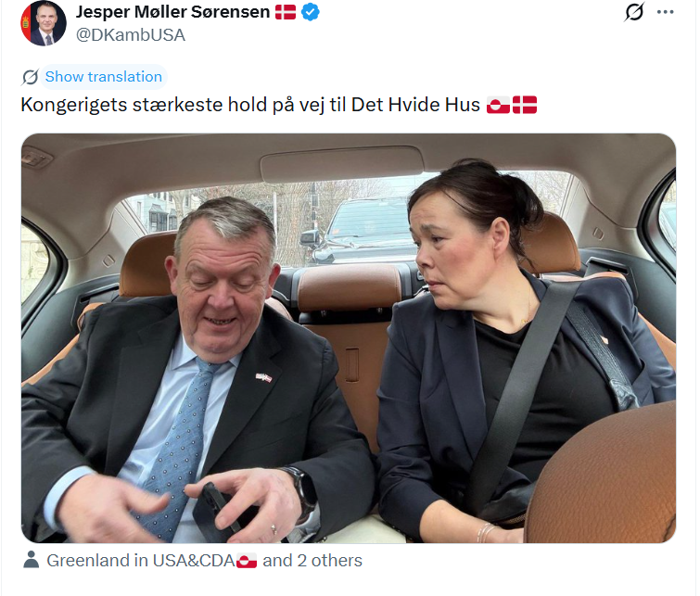Screen dimensions: 700x596
Task: Click the tagged people person icon
Action: [x=31, y=560]
